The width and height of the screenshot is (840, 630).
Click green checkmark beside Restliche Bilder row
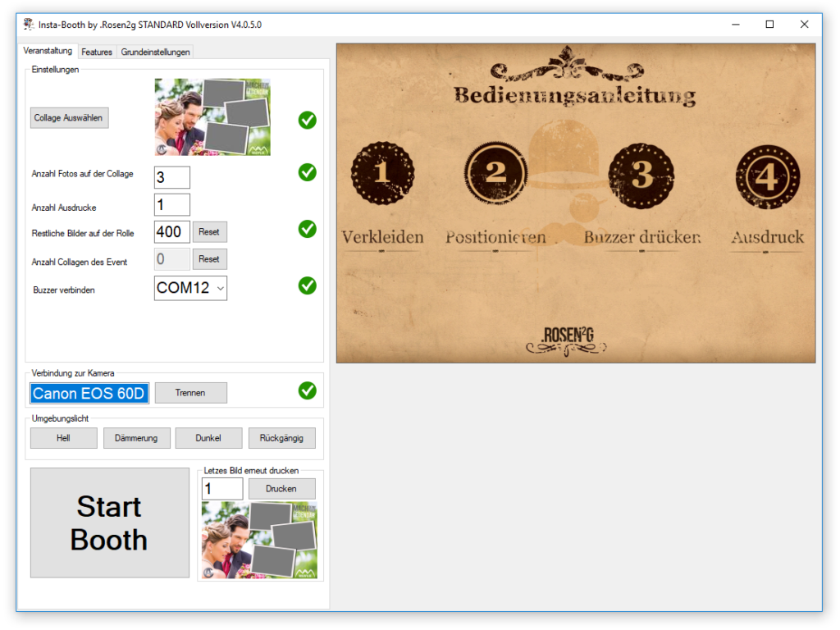tap(308, 229)
